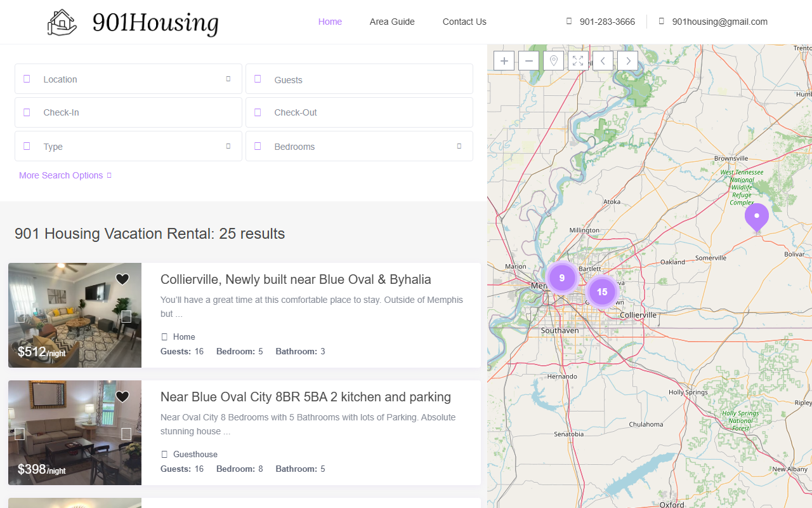Expand the Type dropdown

pos(128,146)
